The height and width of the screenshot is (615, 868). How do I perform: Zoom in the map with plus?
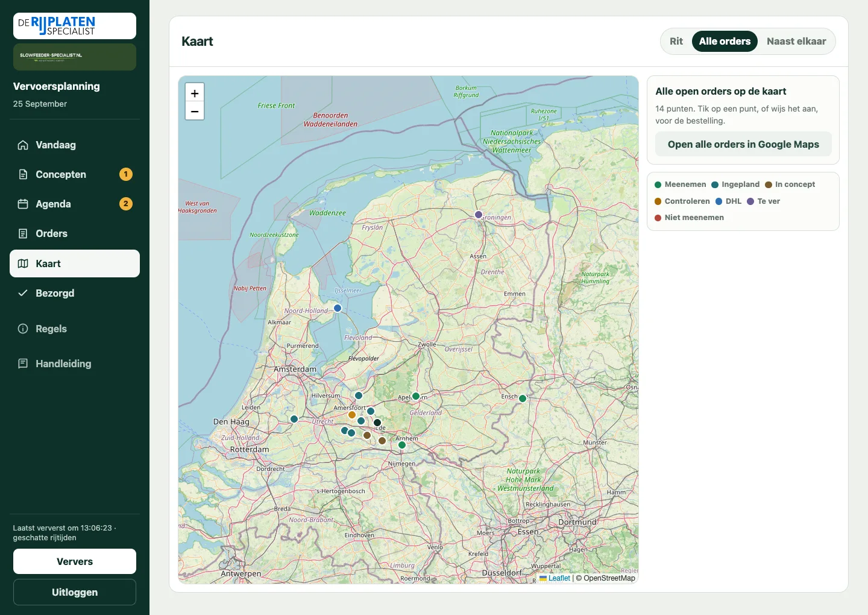(x=195, y=93)
